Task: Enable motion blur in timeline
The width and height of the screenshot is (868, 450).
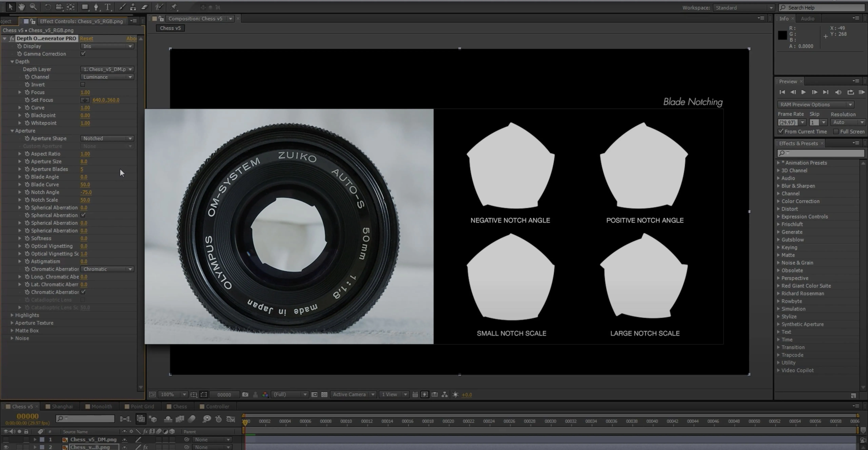Action: click(192, 419)
